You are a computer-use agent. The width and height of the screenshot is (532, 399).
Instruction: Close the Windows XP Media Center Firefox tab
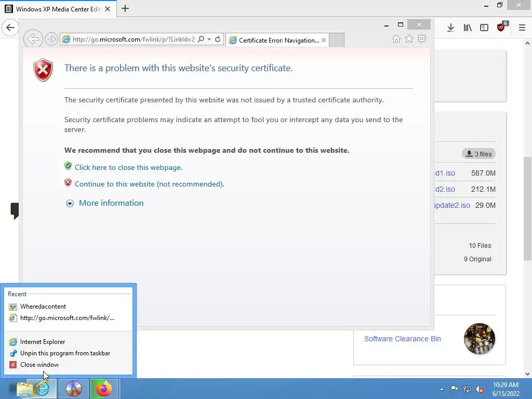(108, 9)
